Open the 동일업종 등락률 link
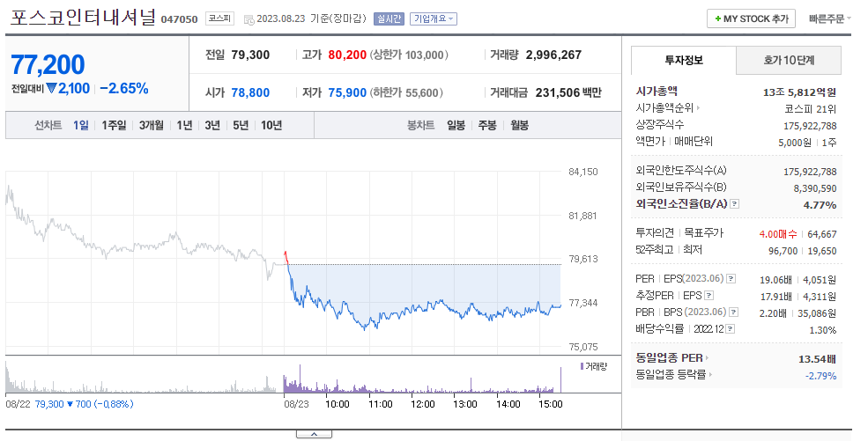 click(x=671, y=375)
